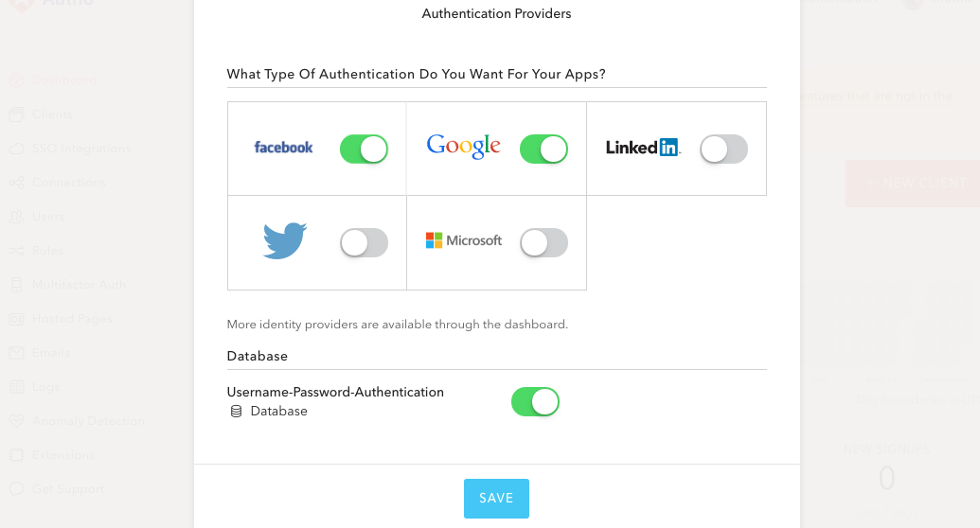Open Multifactor Auth in the sidebar
The image size is (980, 528).
point(79,285)
